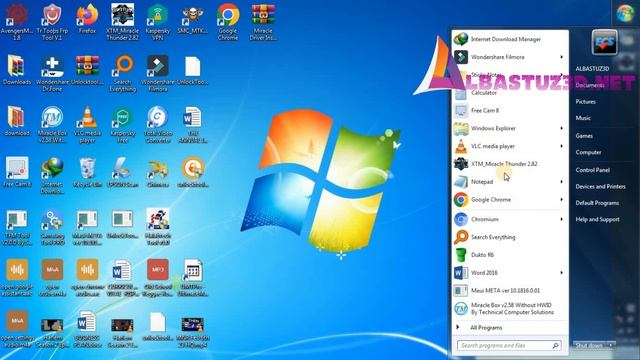This screenshot has width=640, height=360.
Task: Open VLC media player desktop icon
Action: point(87,124)
